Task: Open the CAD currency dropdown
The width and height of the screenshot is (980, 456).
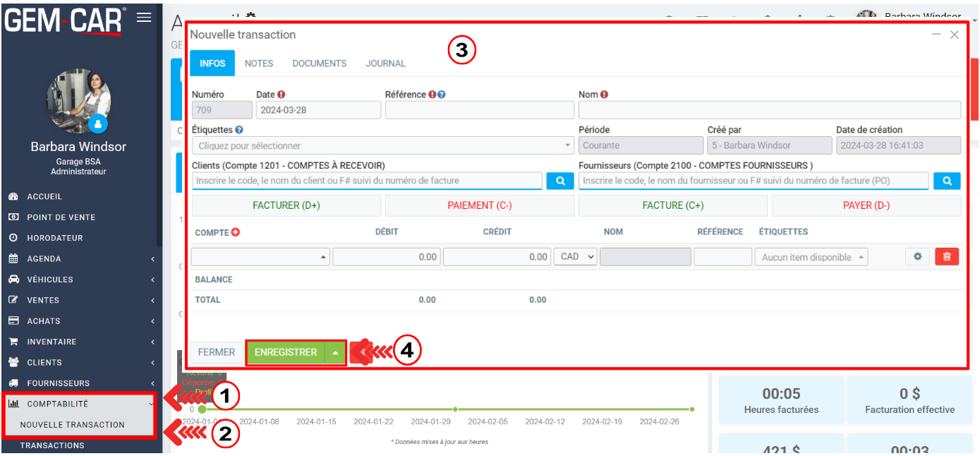Action: tap(575, 257)
